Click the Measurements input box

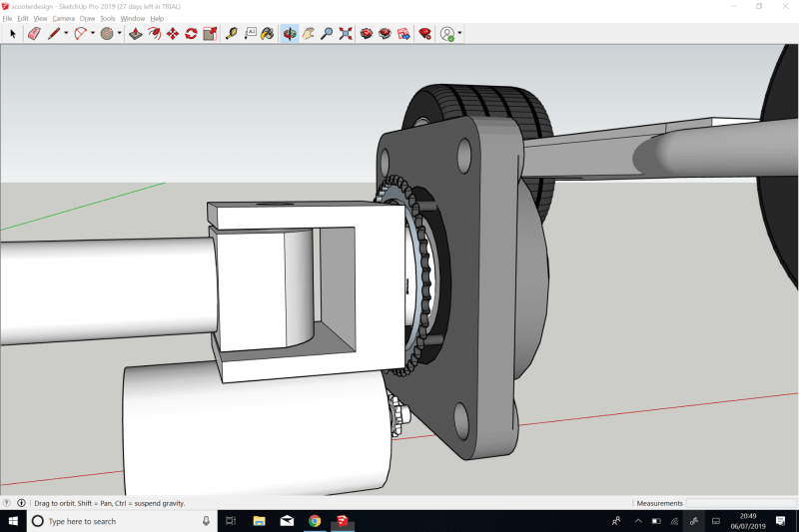pos(741,503)
